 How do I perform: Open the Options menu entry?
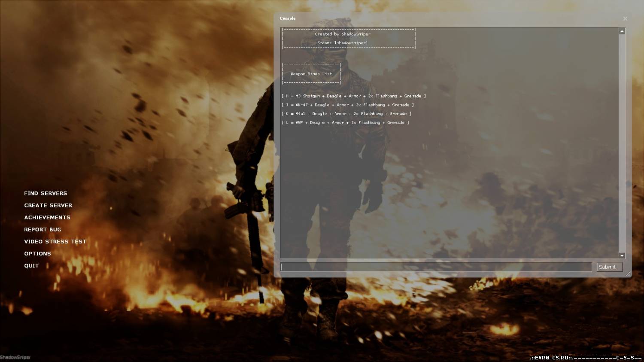[x=37, y=253]
